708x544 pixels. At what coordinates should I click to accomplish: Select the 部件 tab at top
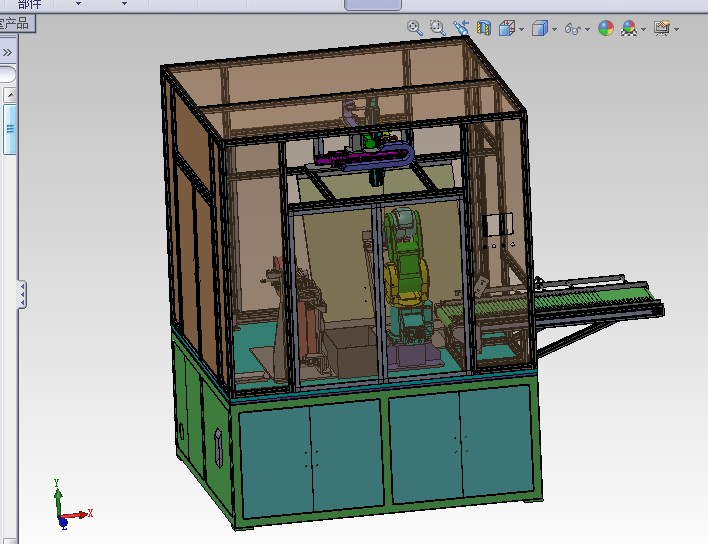pyautogui.click(x=29, y=5)
